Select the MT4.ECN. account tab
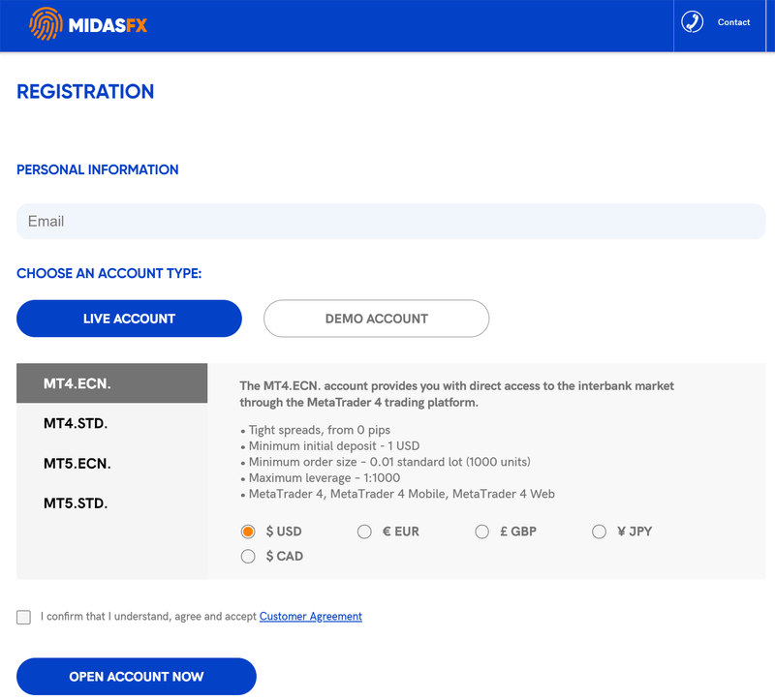 (112, 383)
